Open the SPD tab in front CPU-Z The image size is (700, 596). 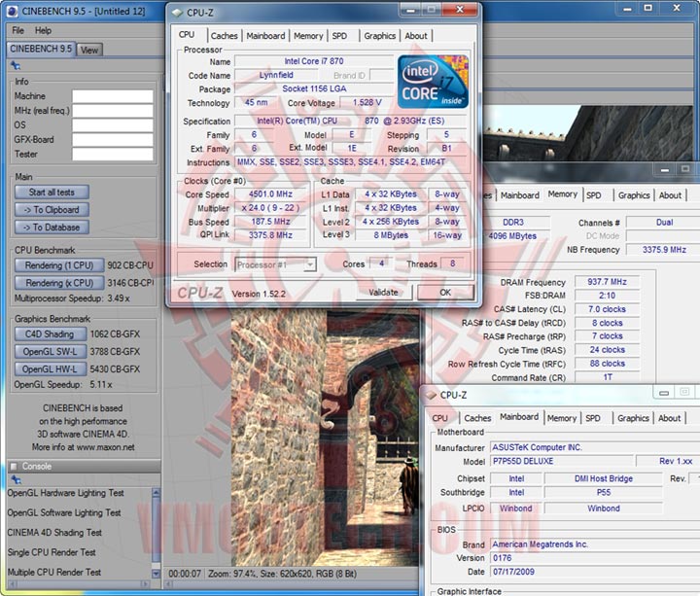(339, 36)
